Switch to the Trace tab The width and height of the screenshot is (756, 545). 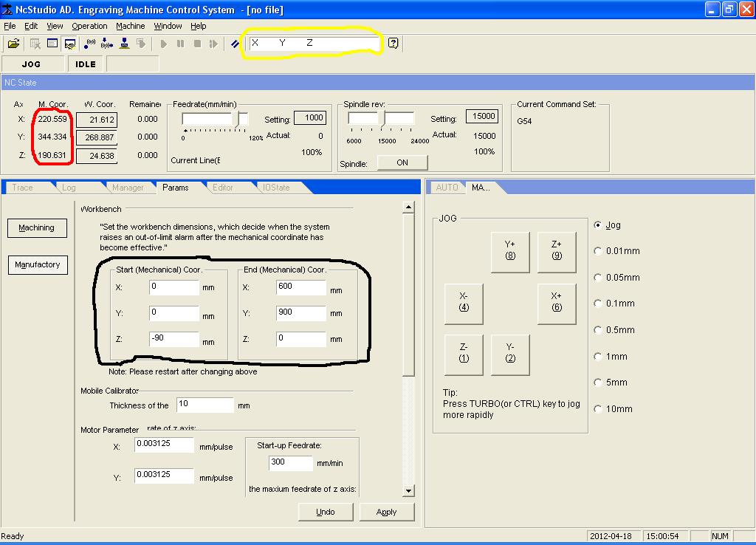tap(23, 188)
